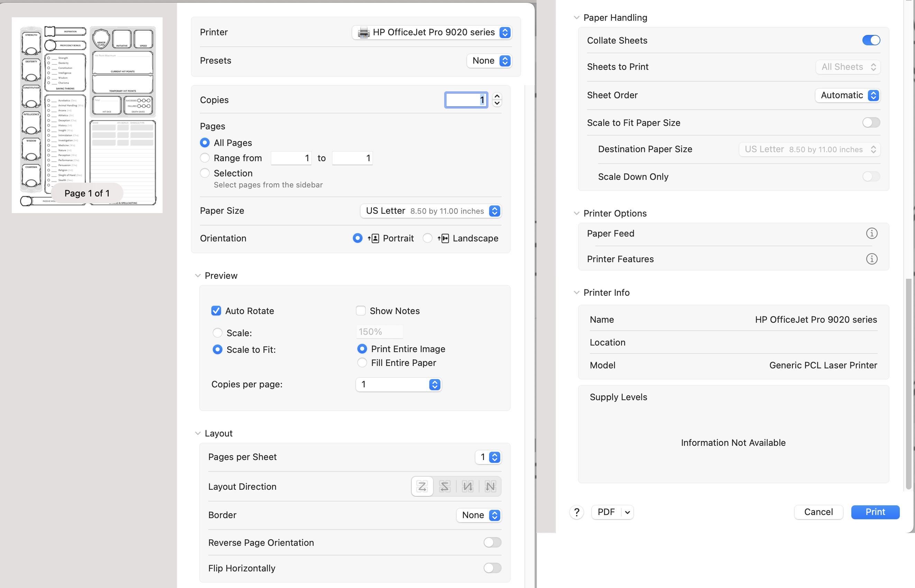Click the PDF button
Screen dimensions: 915x588
click(606, 512)
